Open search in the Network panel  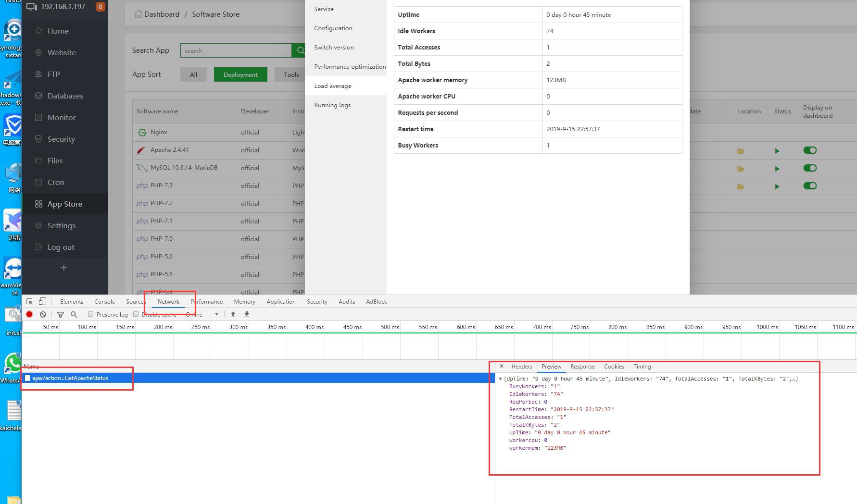click(x=74, y=314)
